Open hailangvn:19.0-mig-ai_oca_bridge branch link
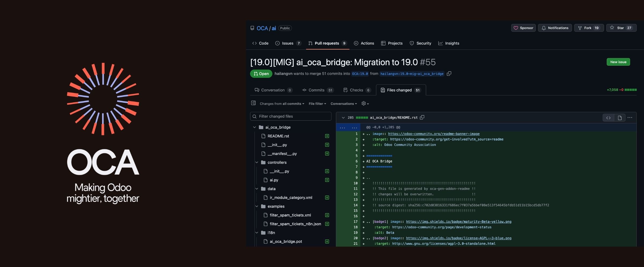Image resolution: width=644 pixels, height=267 pixels. (412, 74)
